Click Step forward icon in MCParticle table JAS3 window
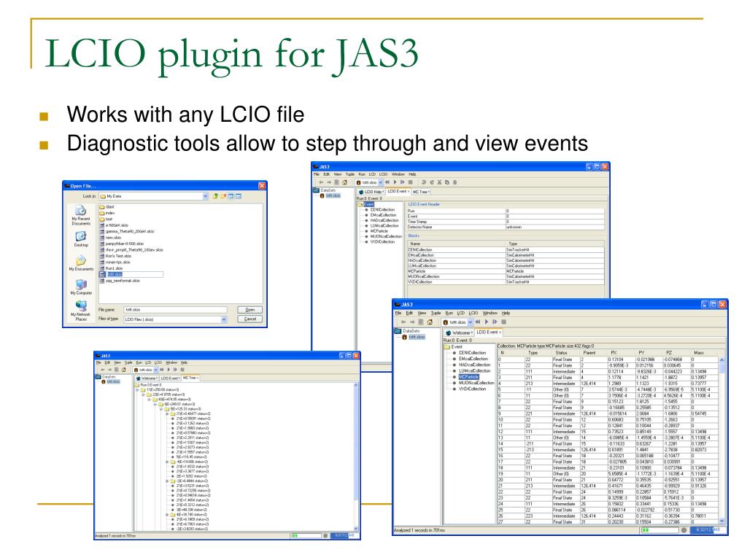 click(x=495, y=322)
